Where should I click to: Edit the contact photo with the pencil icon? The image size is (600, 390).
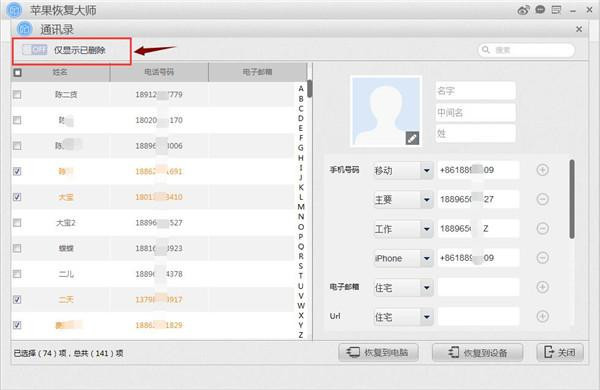pos(412,138)
